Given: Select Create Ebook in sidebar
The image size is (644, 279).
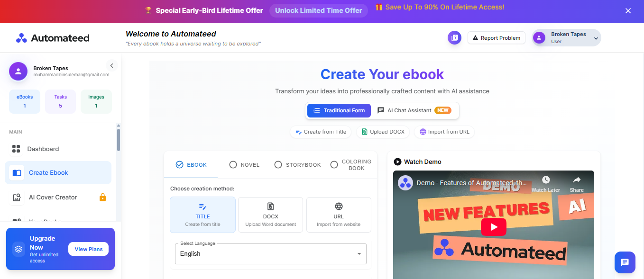Looking at the screenshot, I should (x=58, y=172).
